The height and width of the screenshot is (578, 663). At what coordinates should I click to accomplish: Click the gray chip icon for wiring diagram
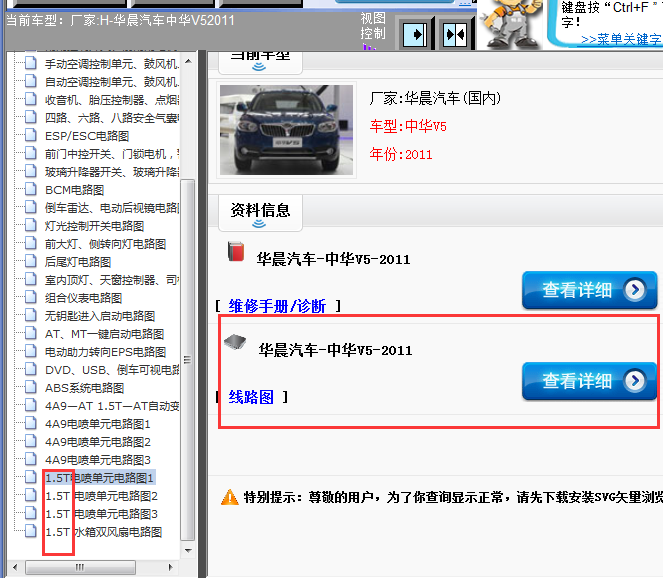pyautogui.click(x=235, y=342)
